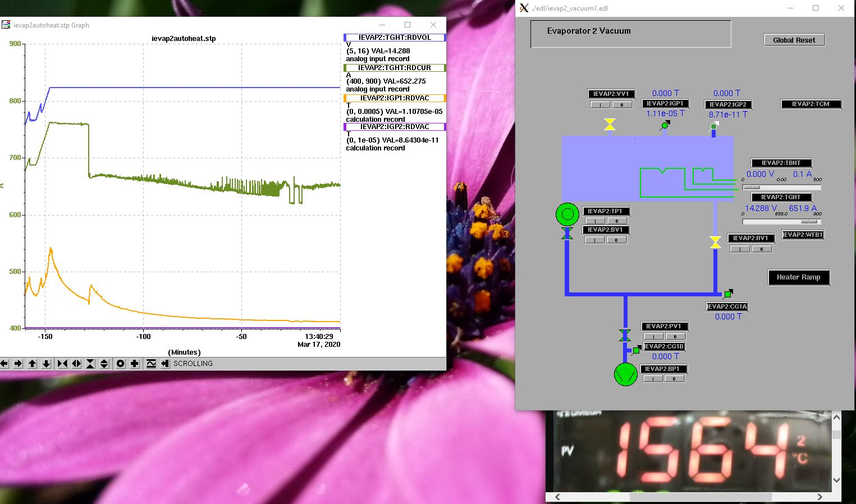The image size is (856, 504).
Task: Click scroll-up arrow beside temperature display
Action: pos(836,417)
